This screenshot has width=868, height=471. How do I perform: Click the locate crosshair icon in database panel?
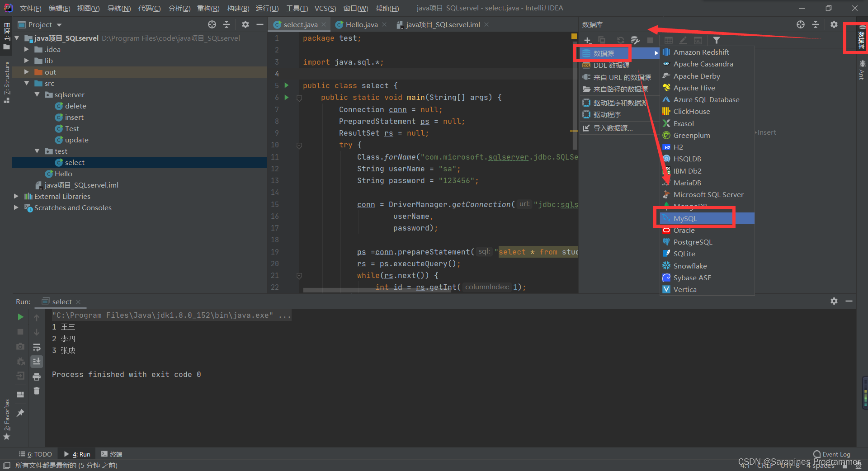(801, 24)
